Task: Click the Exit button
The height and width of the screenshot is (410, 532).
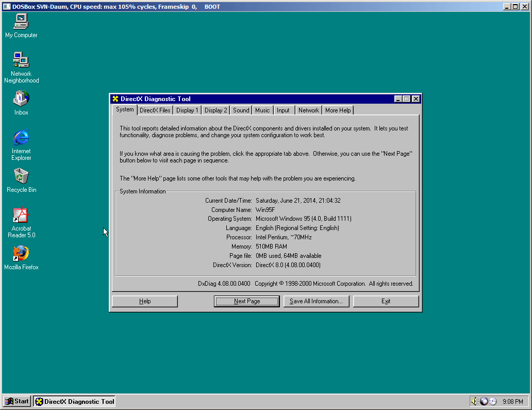Action: click(x=386, y=301)
